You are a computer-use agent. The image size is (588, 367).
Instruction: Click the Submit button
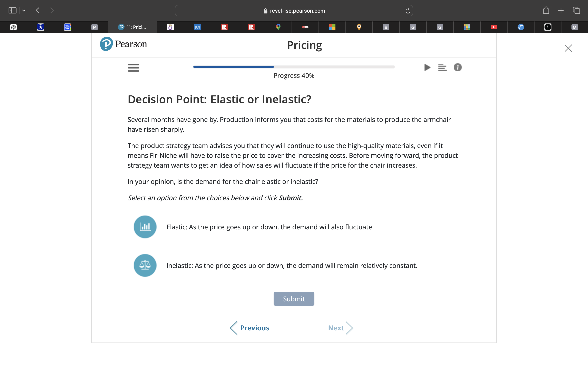[294, 299]
